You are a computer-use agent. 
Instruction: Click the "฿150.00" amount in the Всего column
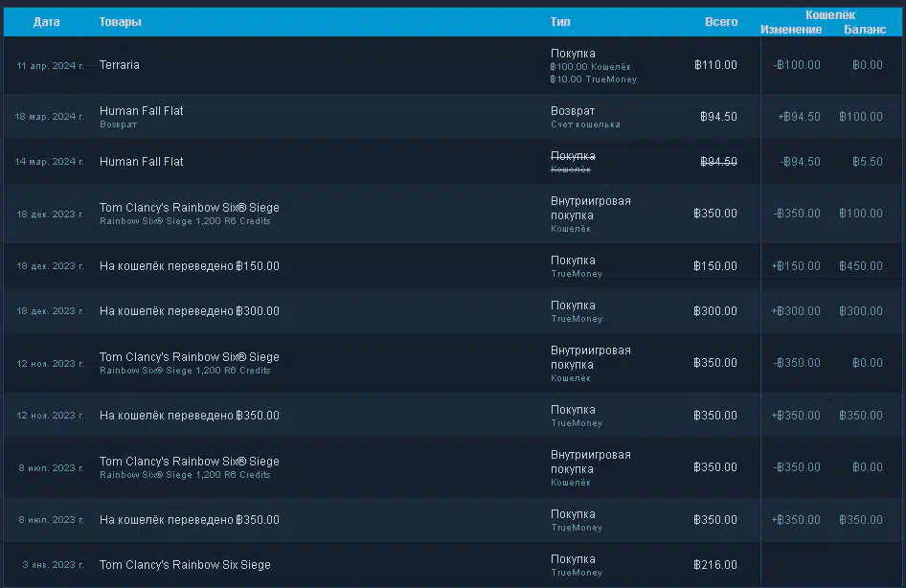coord(715,266)
